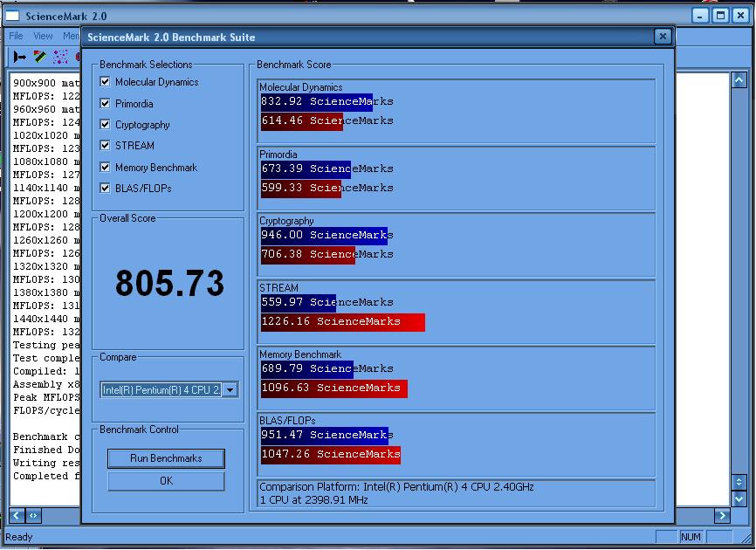Click the '1 CPU at 2398.91 MHz' text

[313, 500]
